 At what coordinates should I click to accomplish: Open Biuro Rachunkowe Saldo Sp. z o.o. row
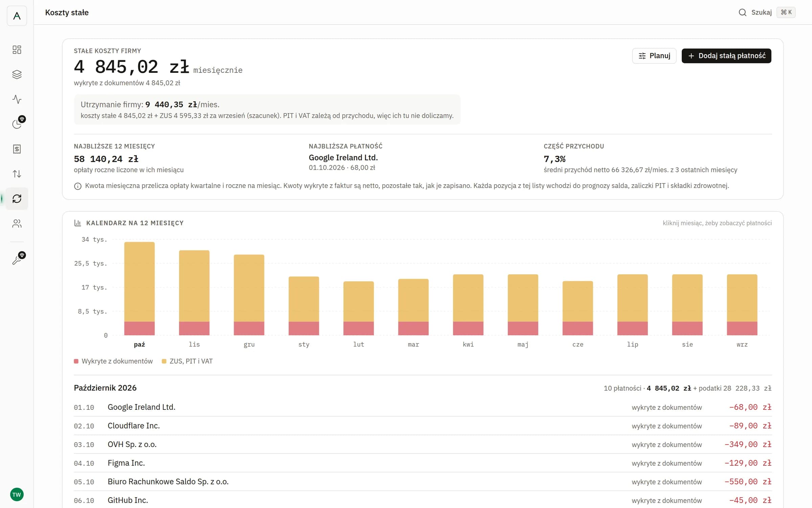pos(423,482)
